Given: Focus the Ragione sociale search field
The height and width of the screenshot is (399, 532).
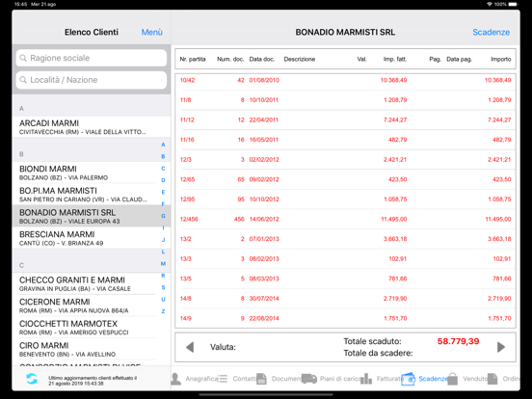Looking at the screenshot, I should [92, 58].
